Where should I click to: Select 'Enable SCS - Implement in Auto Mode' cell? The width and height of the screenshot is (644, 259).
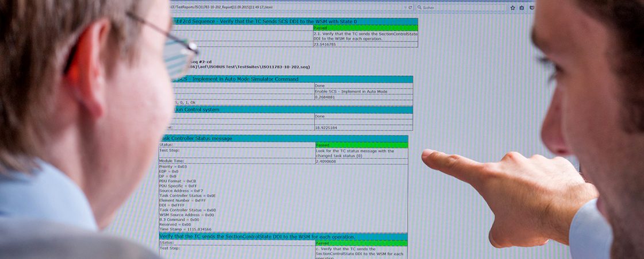[x=363, y=91]
